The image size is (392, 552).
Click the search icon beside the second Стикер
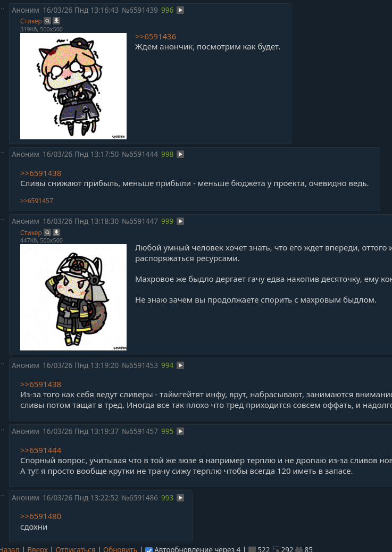(47, 232)
